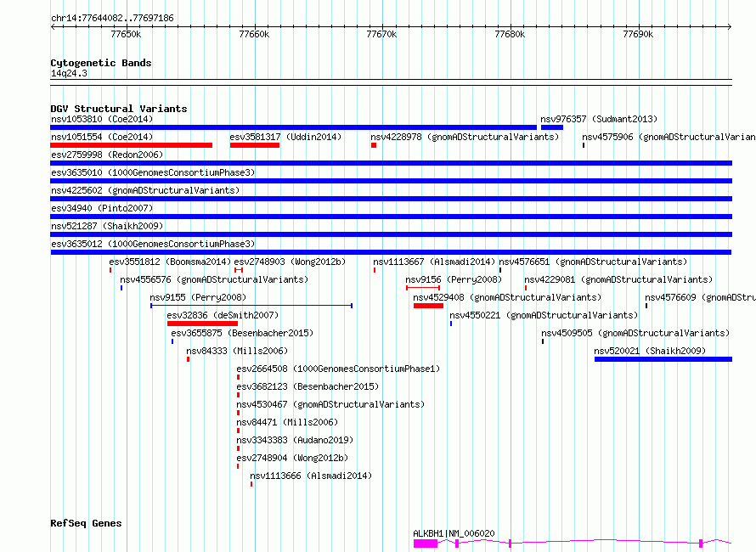The height and width of the screenshot is (552, 756).
Task: Click the thin red line of nsv9156
Action: point(423,288)
